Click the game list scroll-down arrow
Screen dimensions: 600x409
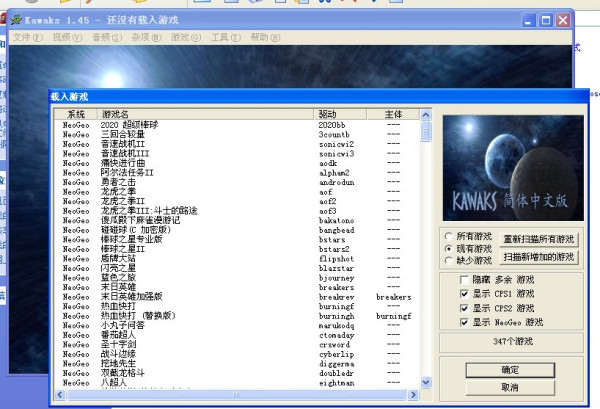coord(426,382)
